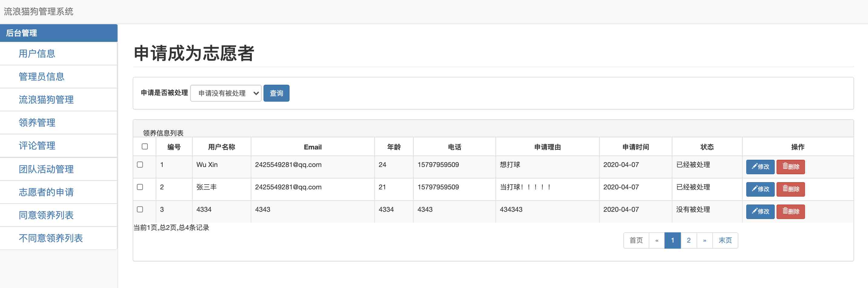Click the 电话 column header
The width and height of the screenshot is (868, 288).
[x=455, y=147]
